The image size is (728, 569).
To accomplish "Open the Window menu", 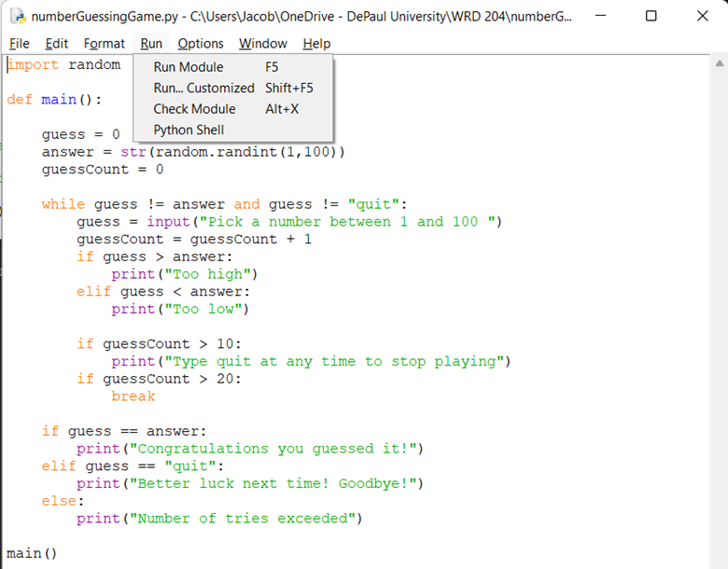I will [263, 44].
